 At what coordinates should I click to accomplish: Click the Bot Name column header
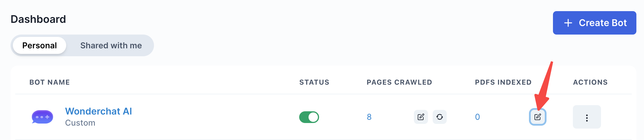[49, 82]
